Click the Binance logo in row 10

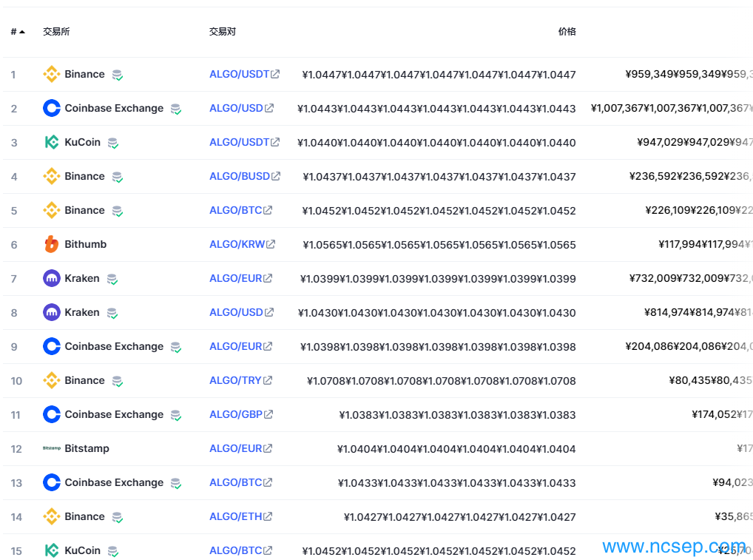(x=51, y=380)
